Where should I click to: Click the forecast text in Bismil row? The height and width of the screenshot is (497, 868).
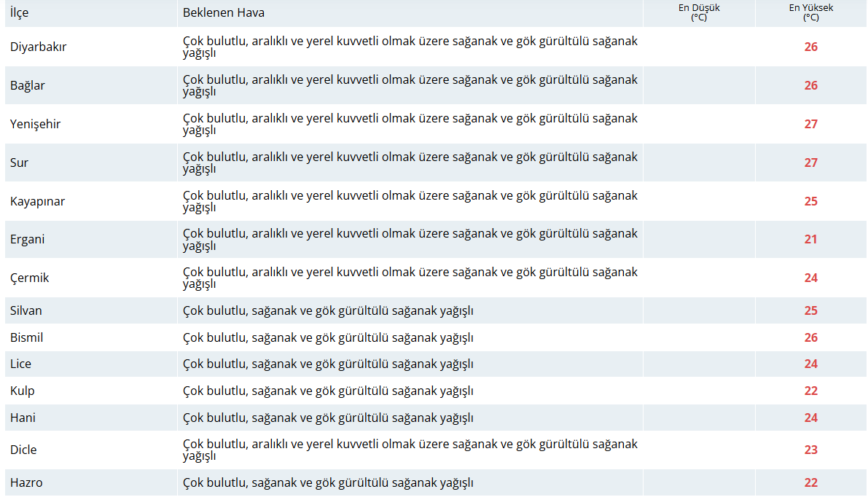328,338
